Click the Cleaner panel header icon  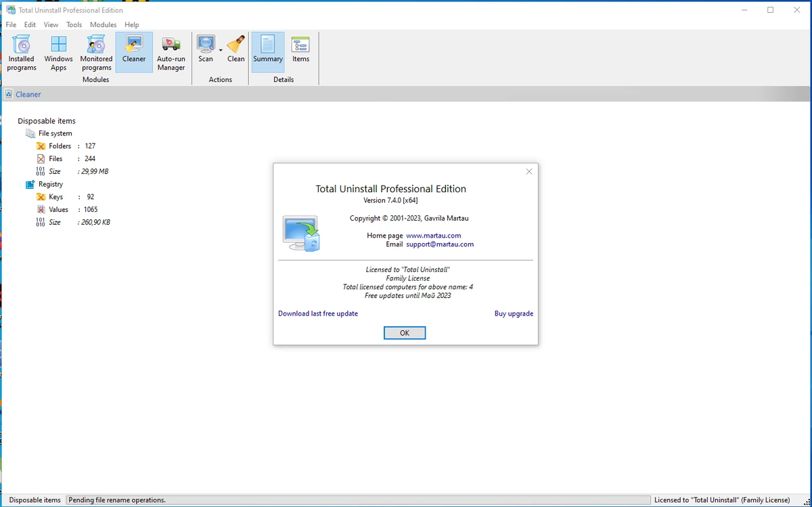pyautogui.click(x=9, y=94)
